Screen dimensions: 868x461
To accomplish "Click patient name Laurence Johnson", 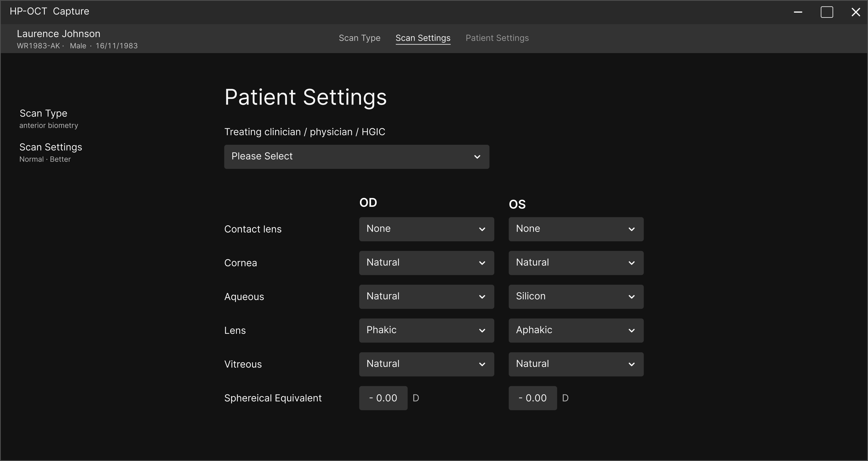I will click(x=59, y=34).
